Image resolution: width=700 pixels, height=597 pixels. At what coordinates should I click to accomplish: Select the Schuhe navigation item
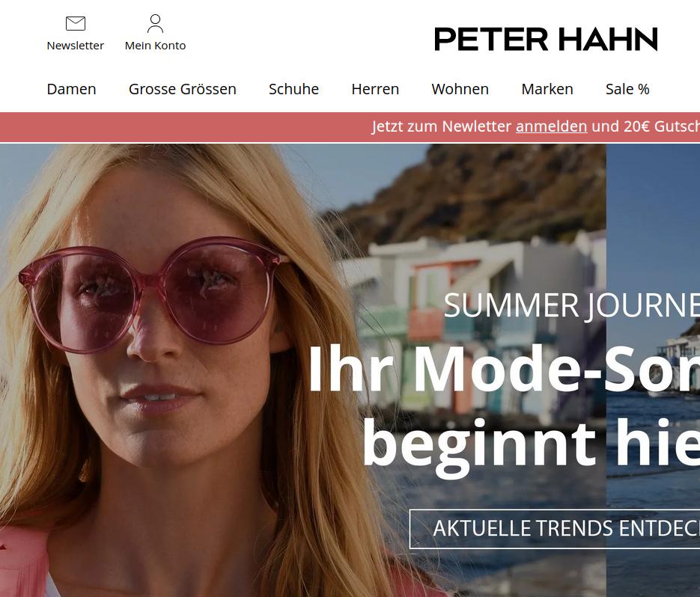(293, 89)
